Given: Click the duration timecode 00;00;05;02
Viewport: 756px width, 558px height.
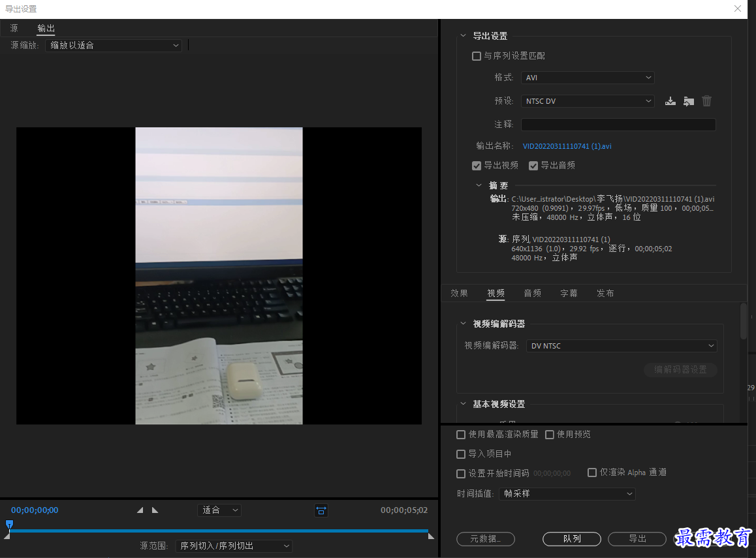Looking at the screenshot, I should pos(404,510).
